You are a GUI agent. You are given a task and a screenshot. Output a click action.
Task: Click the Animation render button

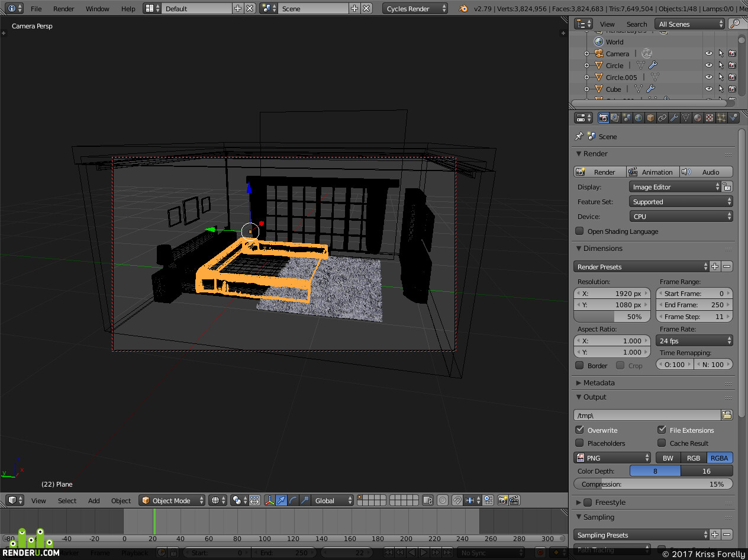[653, 172]
